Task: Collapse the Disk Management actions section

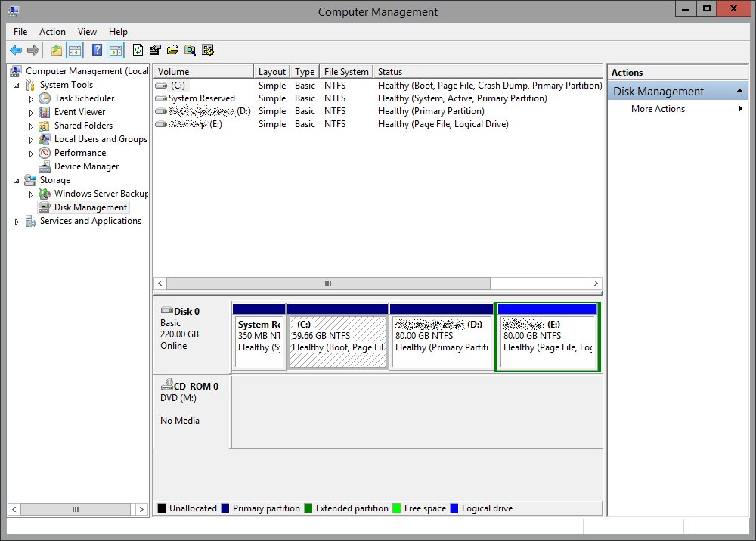Action: (739, 92)
